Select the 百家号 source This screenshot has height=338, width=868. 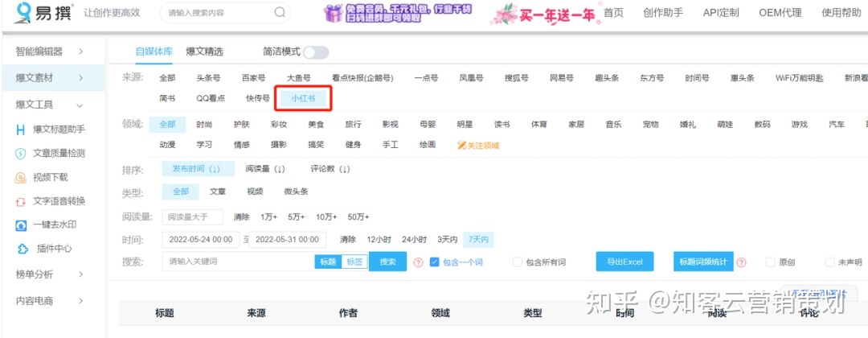253,78
